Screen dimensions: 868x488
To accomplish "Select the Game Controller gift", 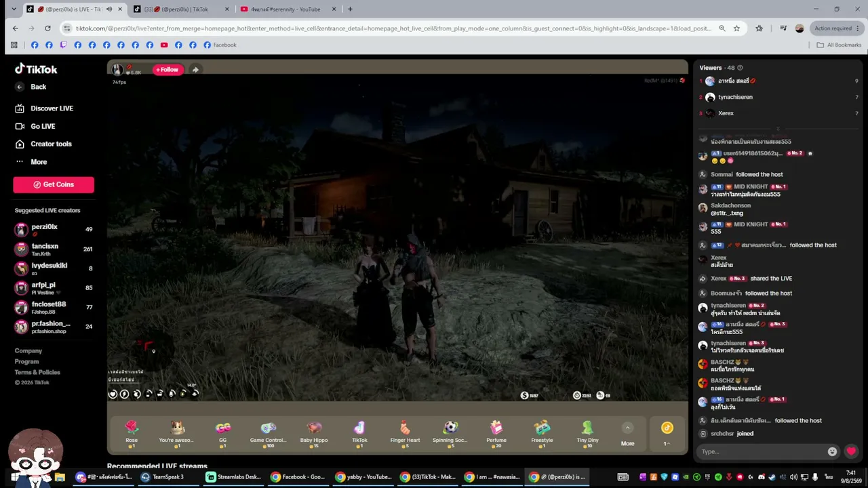I will [x=268, y=433].
